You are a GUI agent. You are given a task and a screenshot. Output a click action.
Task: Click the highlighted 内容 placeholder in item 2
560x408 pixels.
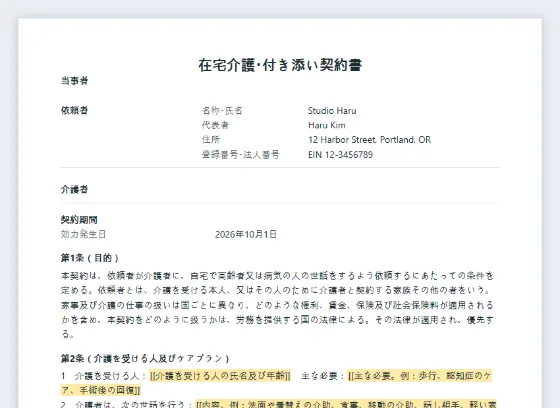coord(346,404)
